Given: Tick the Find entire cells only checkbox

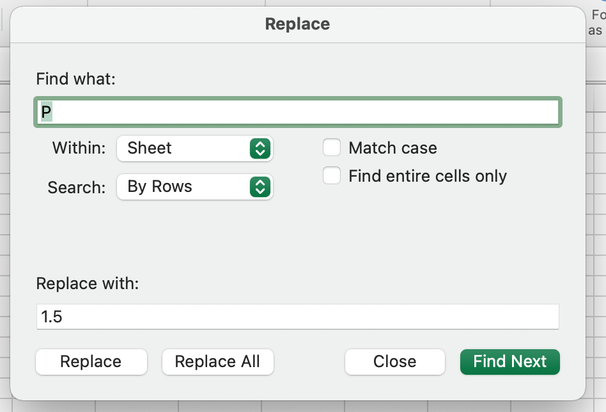Looking at the screenshot, I should pos(332,176).
